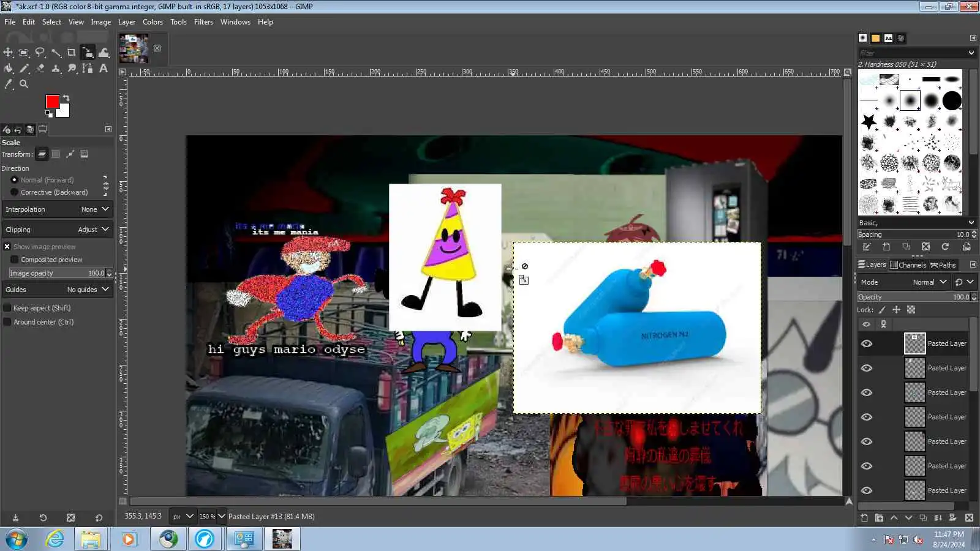Select the Zoom magnifier tool
Viewport: 980px width, 551px height.
click(x=24, y=84)
